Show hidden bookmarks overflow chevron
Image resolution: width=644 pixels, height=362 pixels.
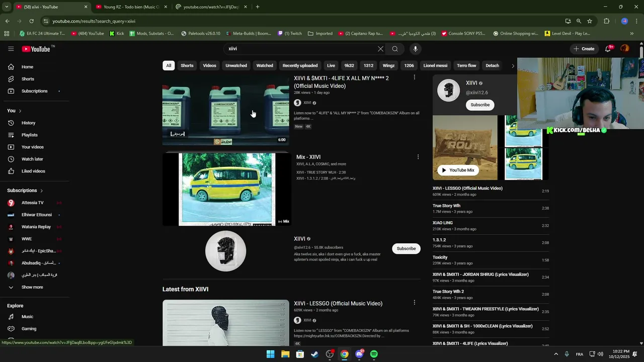click(632, 34)
